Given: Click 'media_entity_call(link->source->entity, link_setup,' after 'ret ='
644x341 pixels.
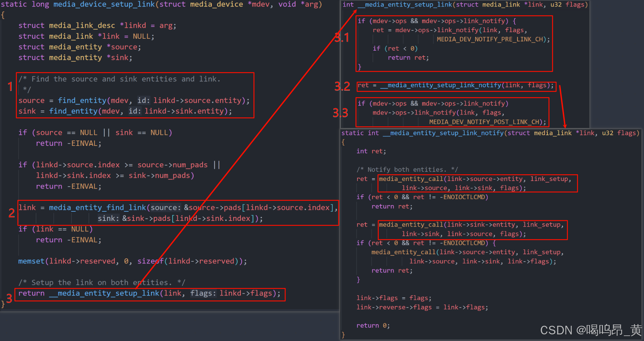Looking at the screenshot, I should click(x=475, y=179).
